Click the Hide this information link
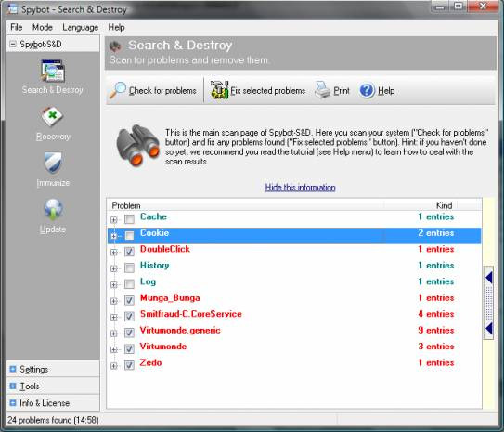Image resolution: width=504 pixels, height=432 pixels. (x=300, y=188)
